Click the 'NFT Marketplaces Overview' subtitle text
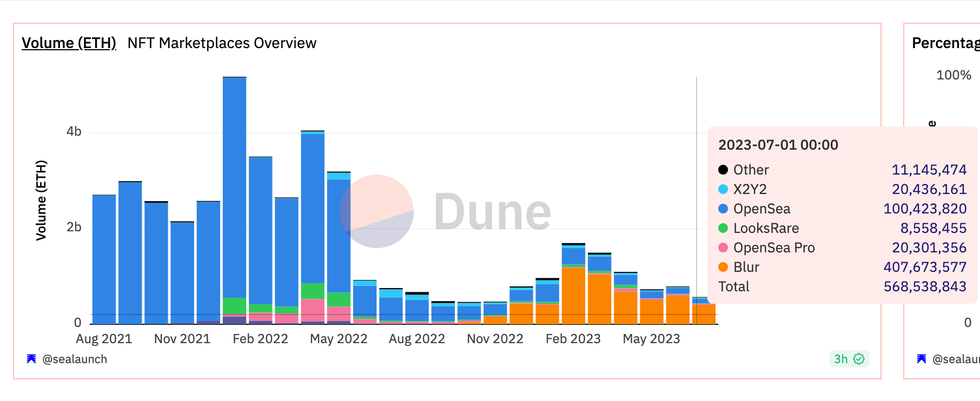 [x=222, y=43]
